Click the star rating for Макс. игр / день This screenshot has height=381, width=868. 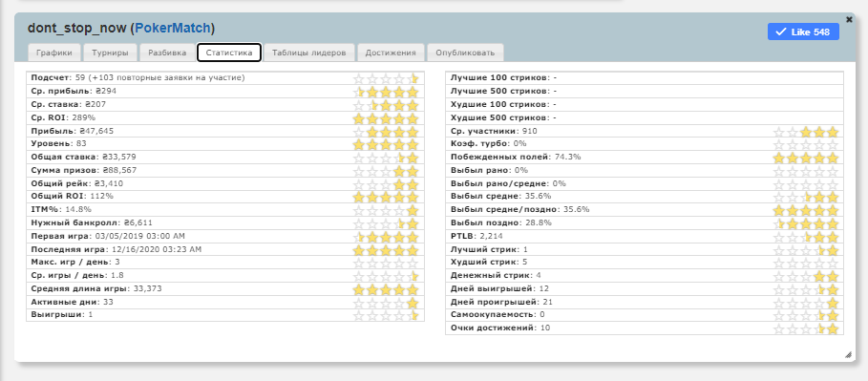point(386,263)
